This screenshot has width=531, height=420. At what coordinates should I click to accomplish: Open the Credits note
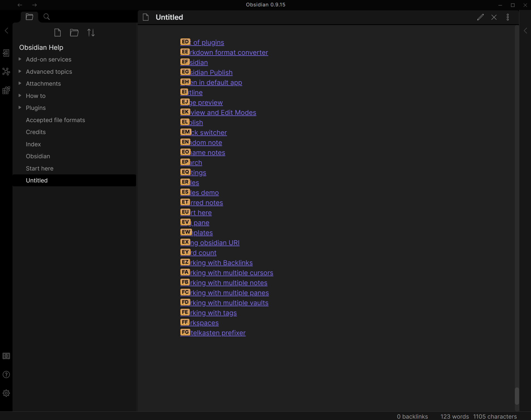74,132
